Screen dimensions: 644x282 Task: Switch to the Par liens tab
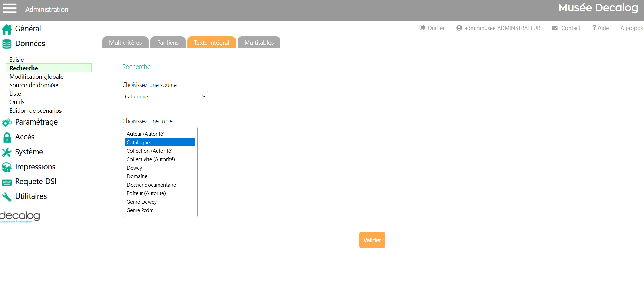coord(168,43)
